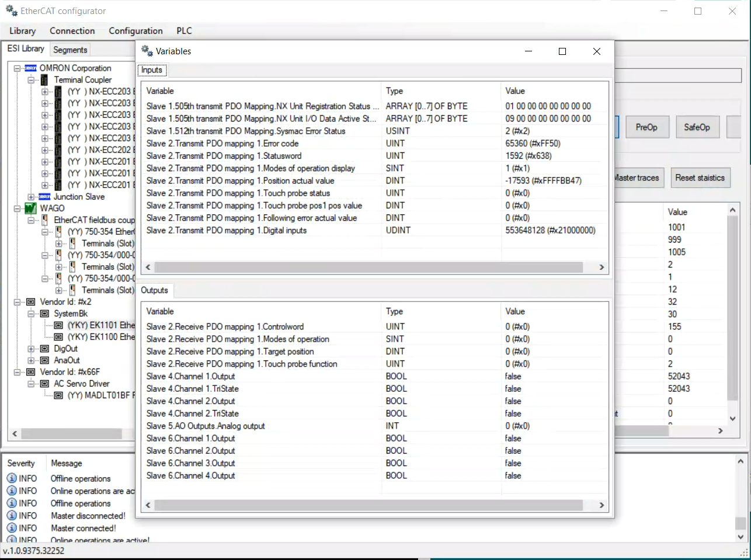Click the green WAGO vendor icon
Viewport: 751px width, 560px height.
pos(31,208)
